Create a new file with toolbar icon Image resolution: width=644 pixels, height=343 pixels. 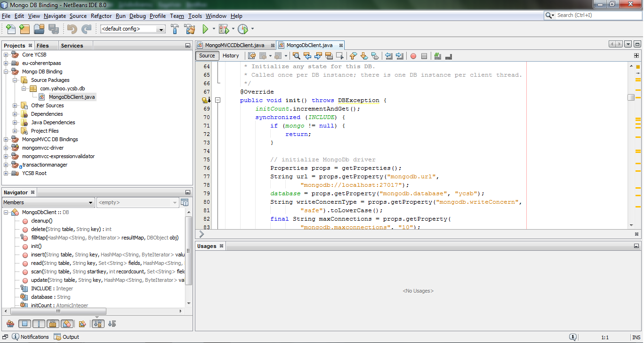point(10,29)
